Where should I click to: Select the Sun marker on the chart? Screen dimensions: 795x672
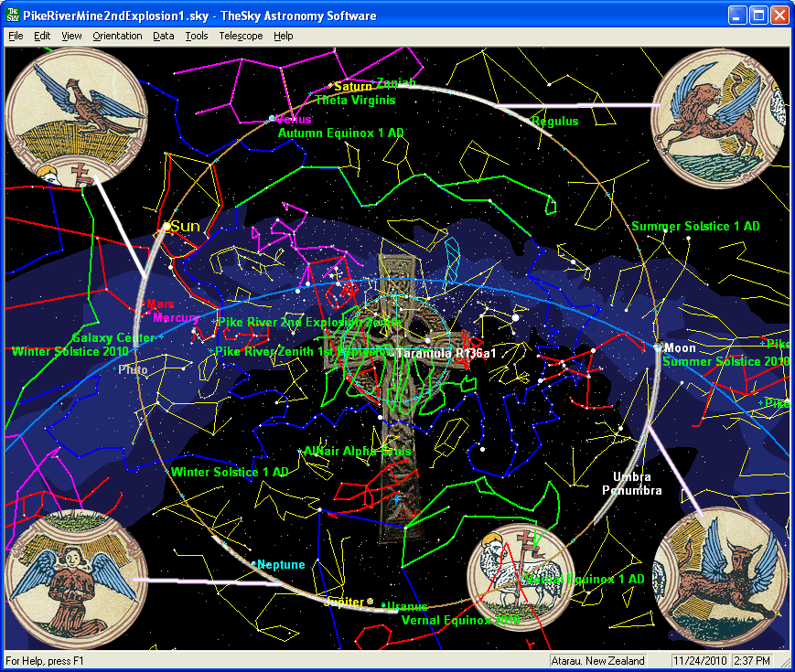coord(167,226)
